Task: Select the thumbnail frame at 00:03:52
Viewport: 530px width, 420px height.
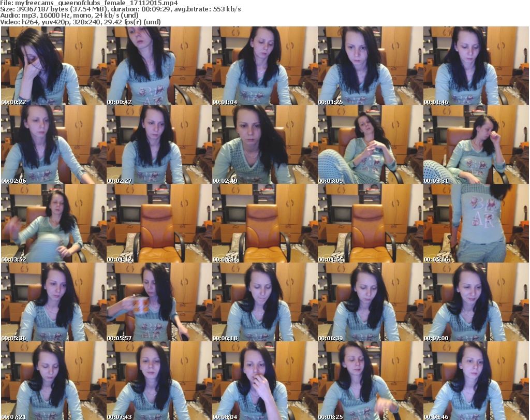Action: (x=54, y=223)
